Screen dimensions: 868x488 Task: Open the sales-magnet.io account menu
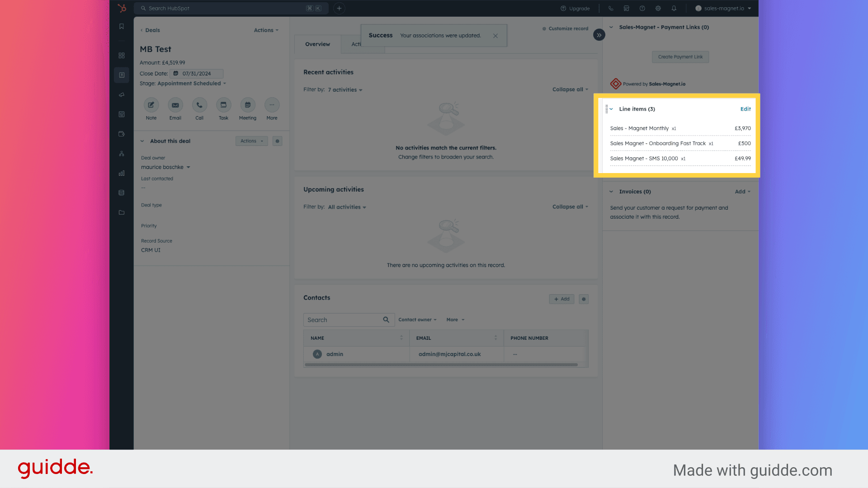(723, 8)
